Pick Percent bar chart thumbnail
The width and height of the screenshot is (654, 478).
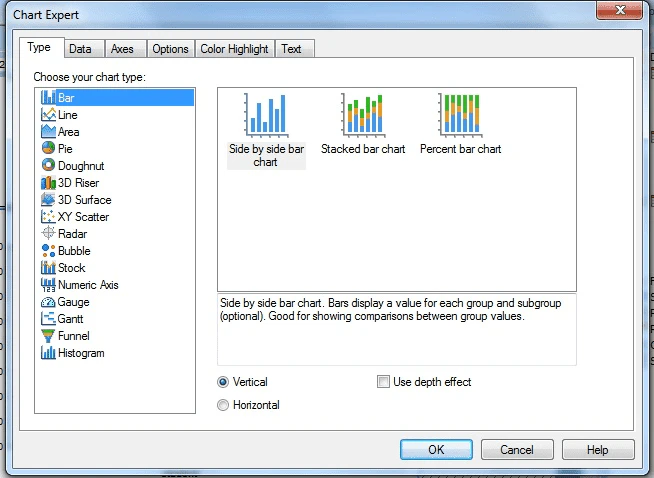[460, 115]
